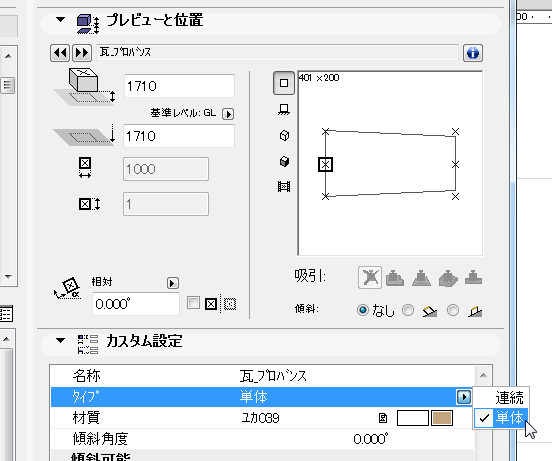
Task: Open the 相対 angle arrow menu
Action: point(172,283)
